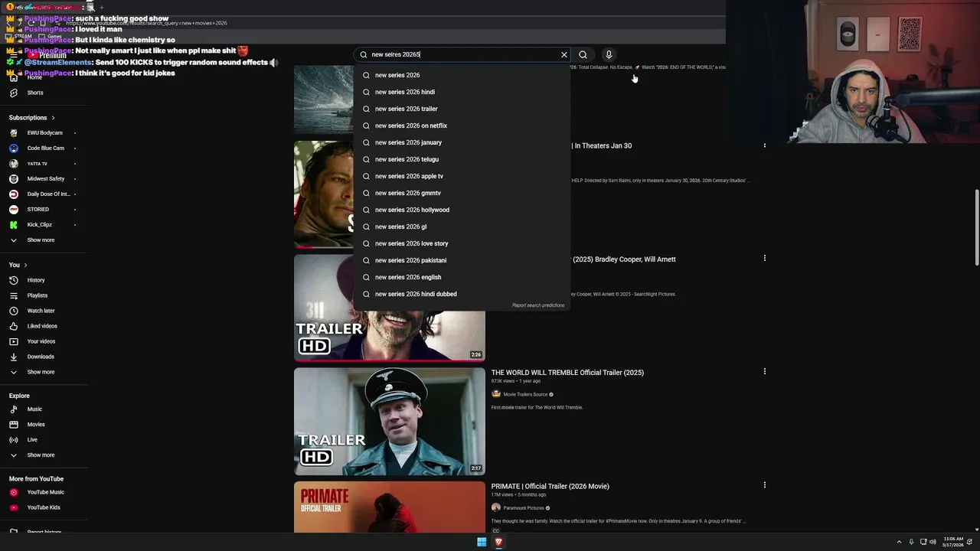Open options menu for PRIMATE trailer video
The image size is (980, 551).
coord(764,485)
